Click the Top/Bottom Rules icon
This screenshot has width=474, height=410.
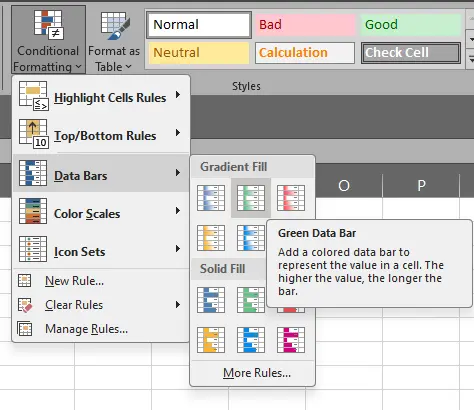33,134
